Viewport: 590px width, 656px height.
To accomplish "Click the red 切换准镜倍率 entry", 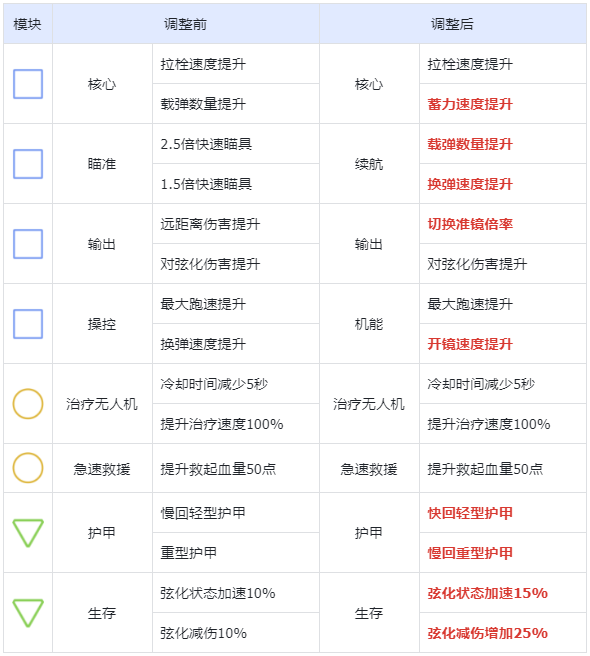I will (470, 224).
